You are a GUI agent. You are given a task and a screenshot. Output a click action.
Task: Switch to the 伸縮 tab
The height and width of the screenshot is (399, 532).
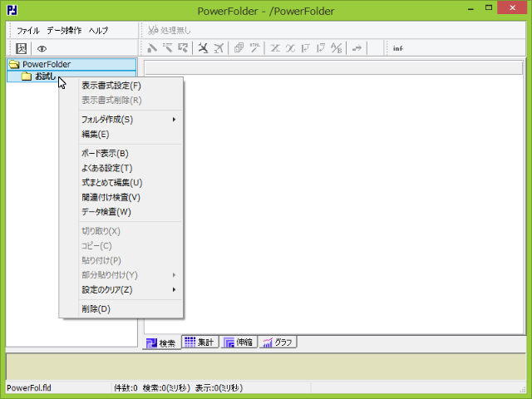point(239,342)
